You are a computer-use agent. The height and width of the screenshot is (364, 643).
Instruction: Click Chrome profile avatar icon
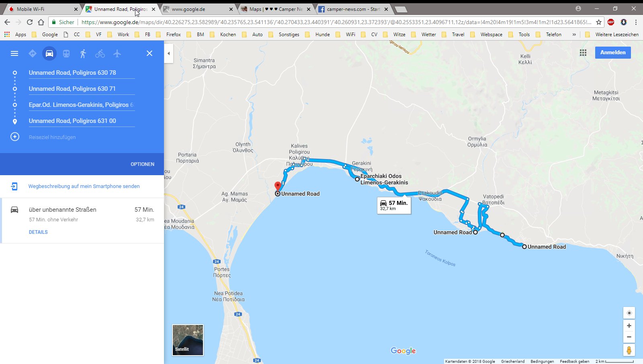click(578, 8)
